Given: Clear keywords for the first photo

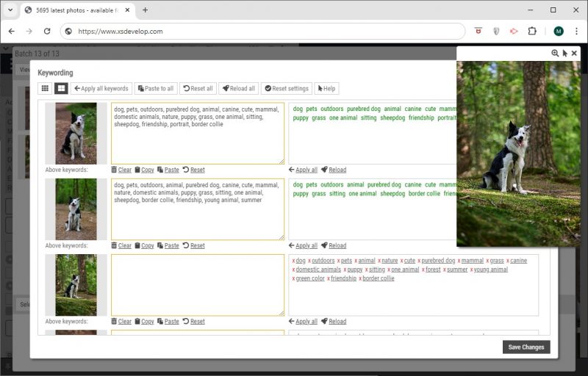Looking at the screenshot, I should (121, 170).
